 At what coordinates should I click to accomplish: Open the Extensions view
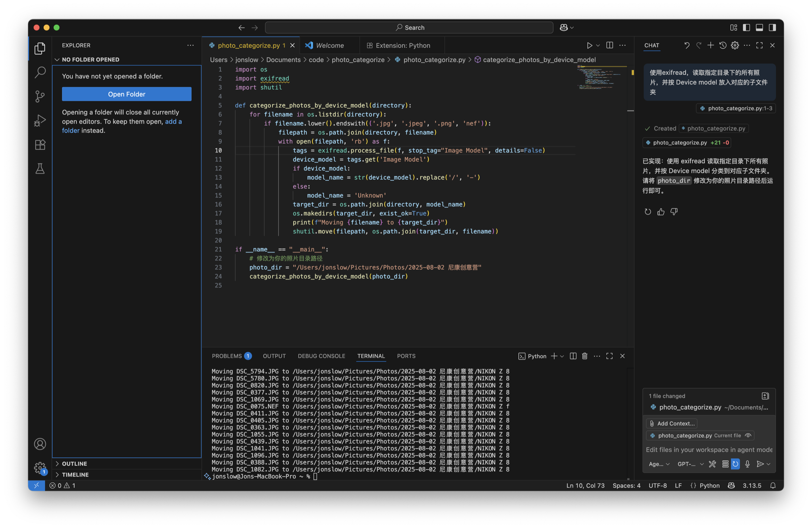(x=40, y=145)
